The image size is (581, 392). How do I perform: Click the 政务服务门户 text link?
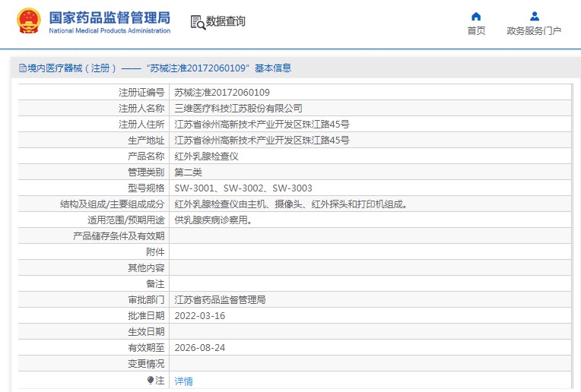click(534, 30)
